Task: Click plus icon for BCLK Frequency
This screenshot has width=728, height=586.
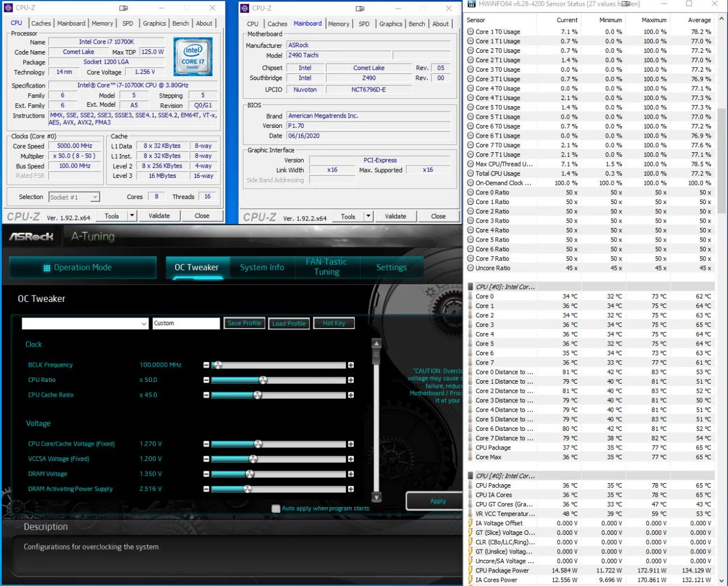Action: pos(351,365)
